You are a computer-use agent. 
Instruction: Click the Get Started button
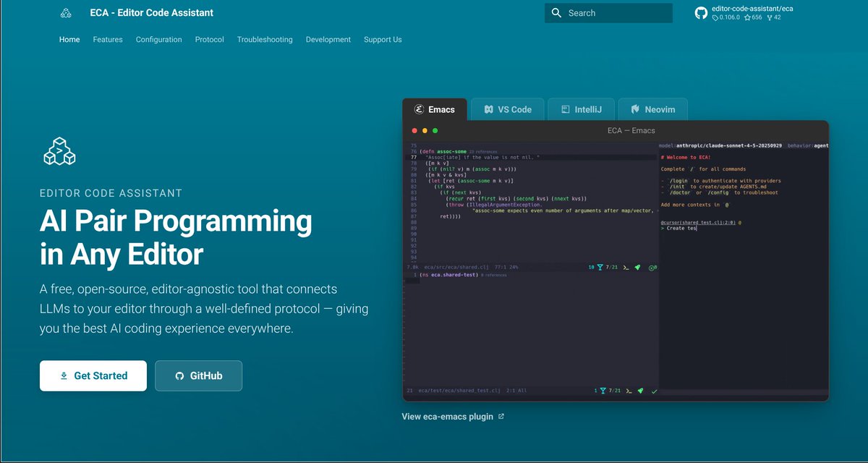[93, 375]
